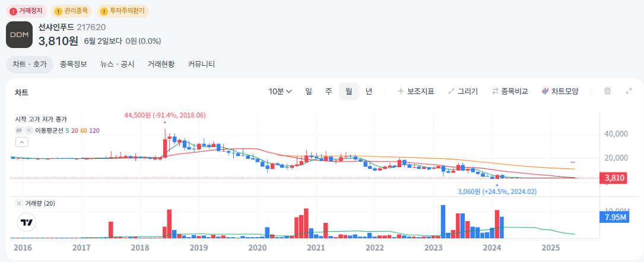Switch to the 종목정보 tab
The height and width of the screenshot is (262, 644).
[x=74, y=65]
